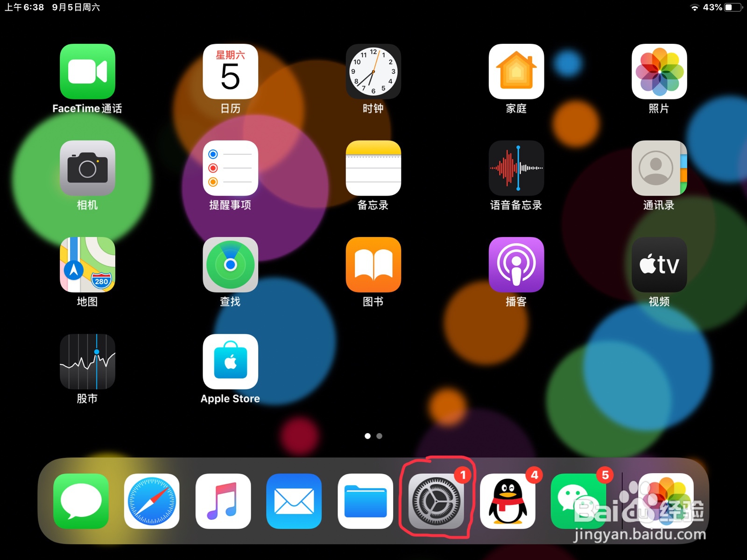747x560 pixels.
Task: Tap the time 上午6:38 in status bar
Action: pos(24,7)
